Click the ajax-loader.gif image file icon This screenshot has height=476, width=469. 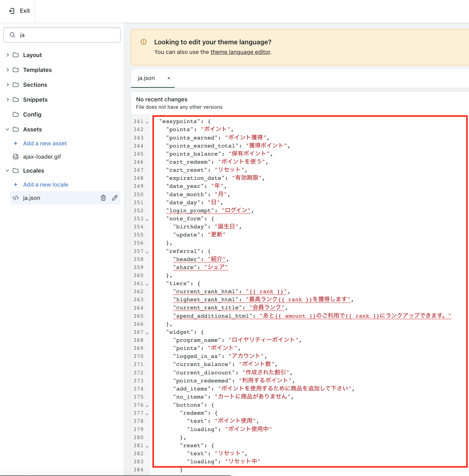tap(15, 157)
